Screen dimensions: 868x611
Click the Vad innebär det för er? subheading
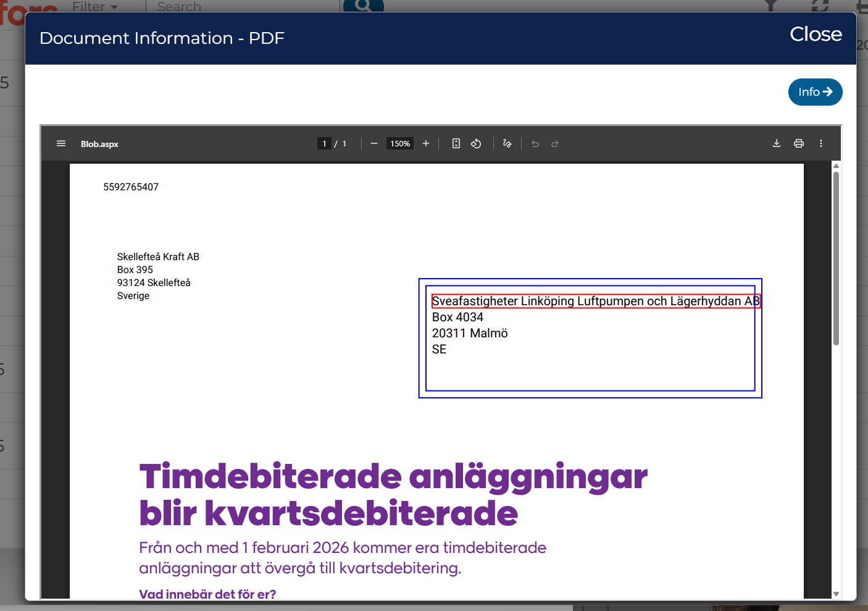[x=207, y=594]
